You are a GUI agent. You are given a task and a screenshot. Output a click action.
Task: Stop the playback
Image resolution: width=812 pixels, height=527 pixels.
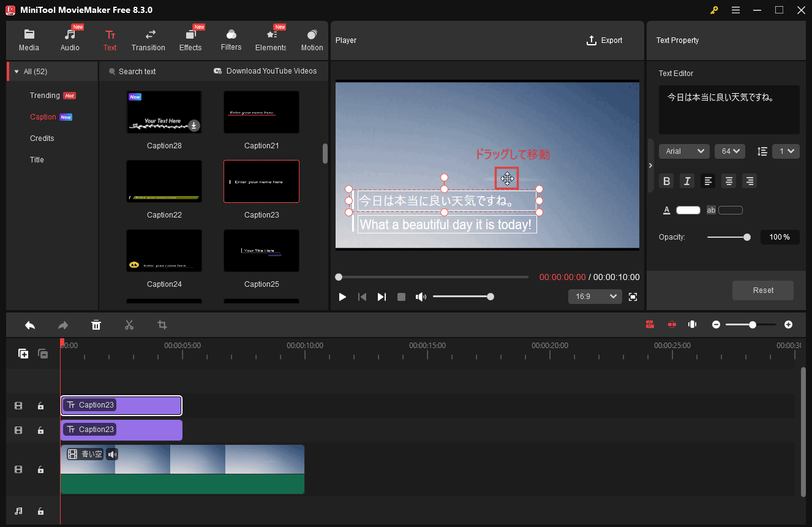coord(401,297)
